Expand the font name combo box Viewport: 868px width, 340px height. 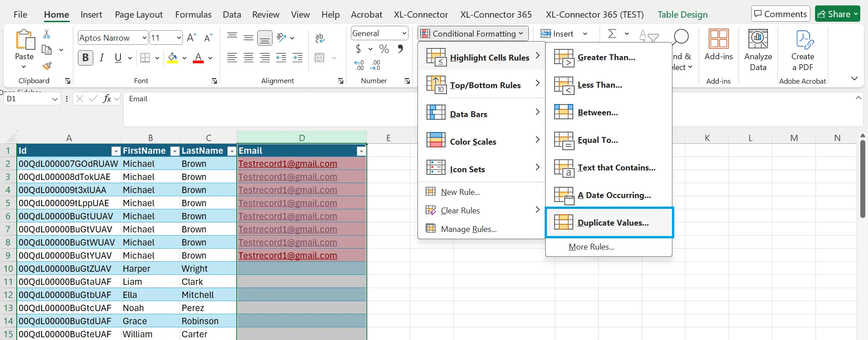(144, 38)
